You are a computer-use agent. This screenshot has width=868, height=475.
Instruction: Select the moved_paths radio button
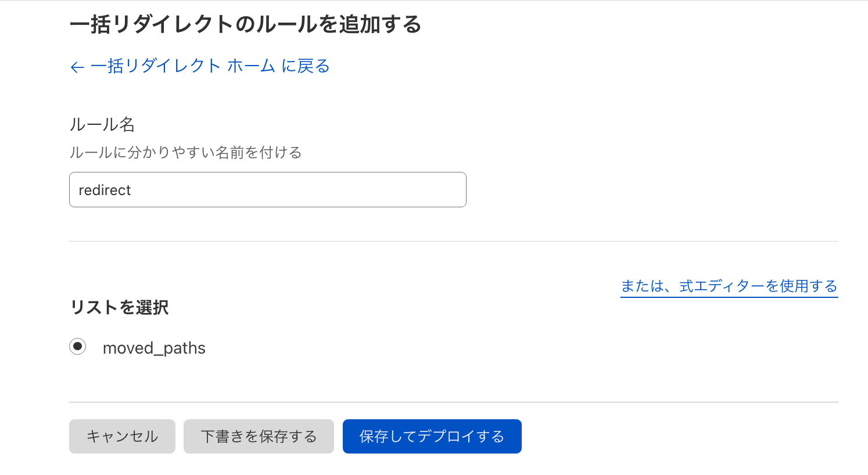coord(77,347)
